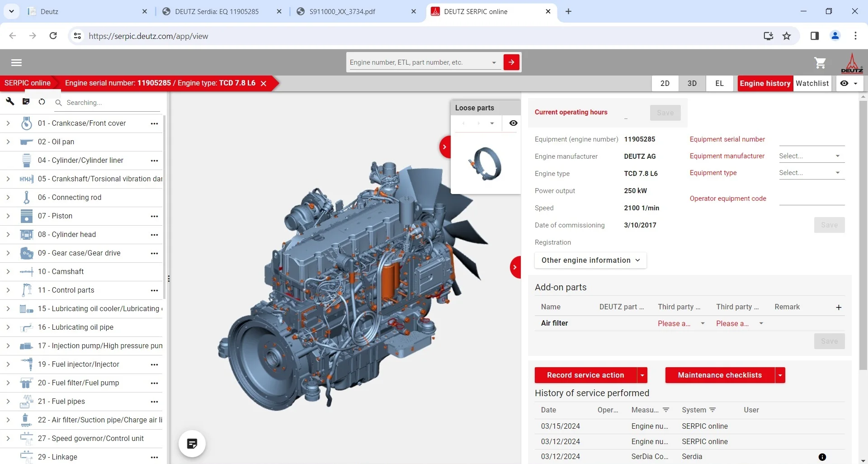This screenshot has height=464, width=868.
Task: Open the shopping cart icon
Action: click(820, 63)
